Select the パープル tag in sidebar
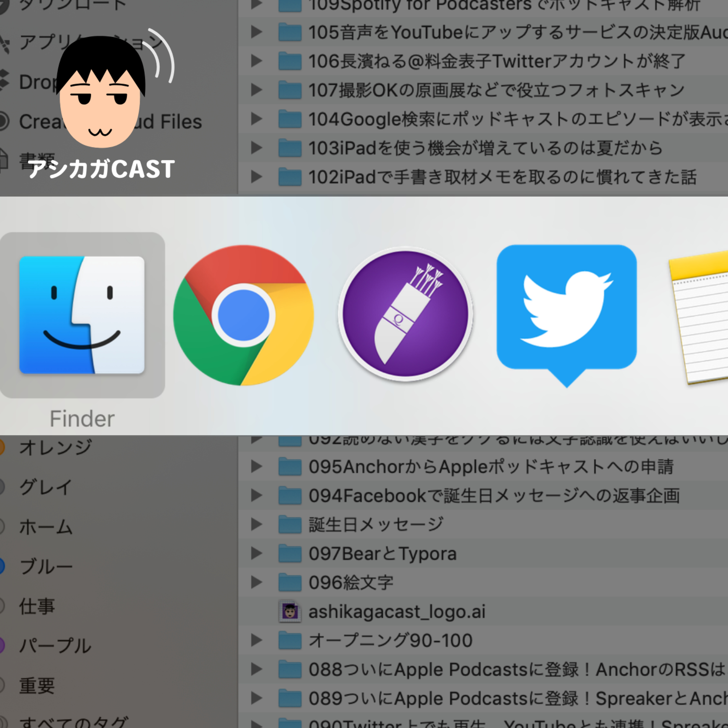 (x=55, y=645)
